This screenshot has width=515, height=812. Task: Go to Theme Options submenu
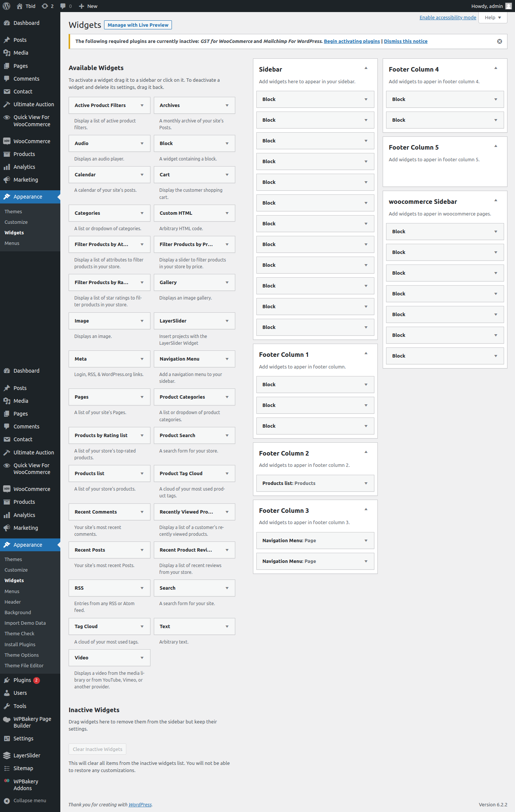pos(21,655)
